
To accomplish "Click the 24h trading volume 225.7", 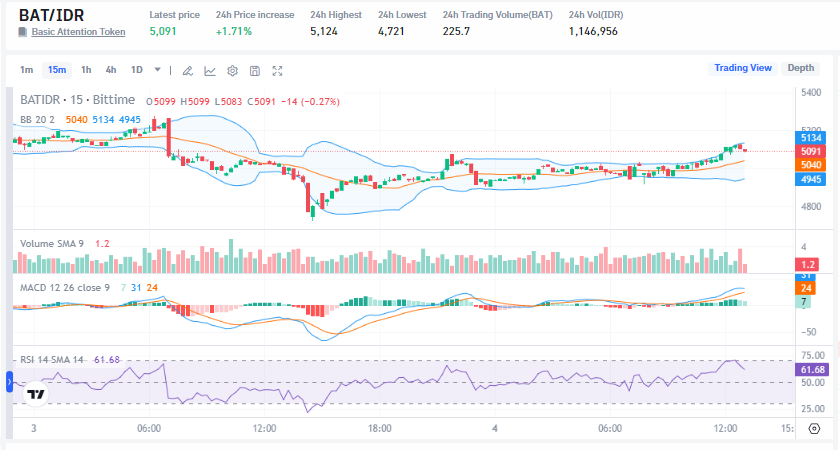I will click(456, 31).
